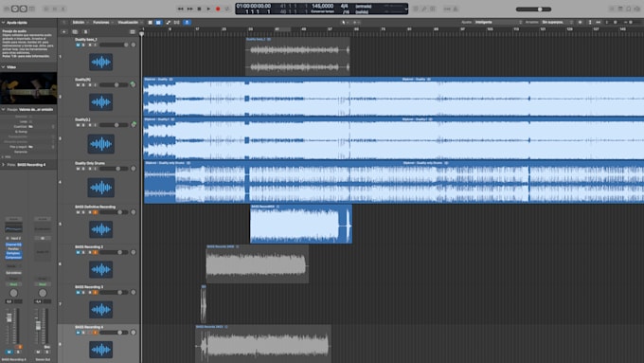Click the time position display 01:00:00:00.00
Screen dimensions: 644x363
254,7
